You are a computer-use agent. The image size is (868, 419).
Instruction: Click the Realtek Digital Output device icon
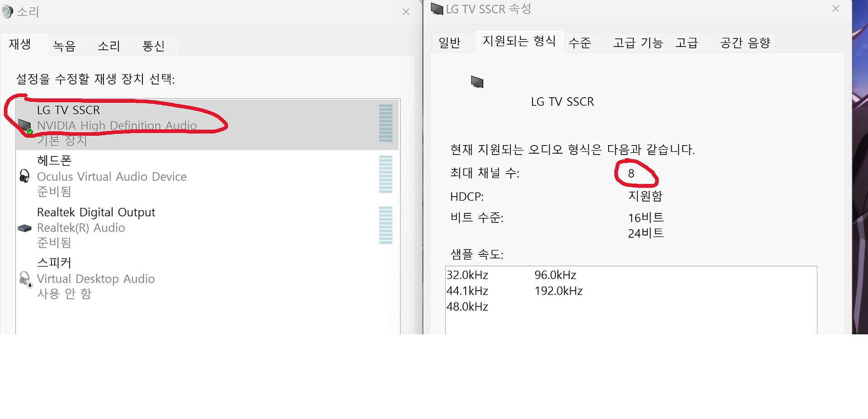pyautogui.click(x=25, y=228)
